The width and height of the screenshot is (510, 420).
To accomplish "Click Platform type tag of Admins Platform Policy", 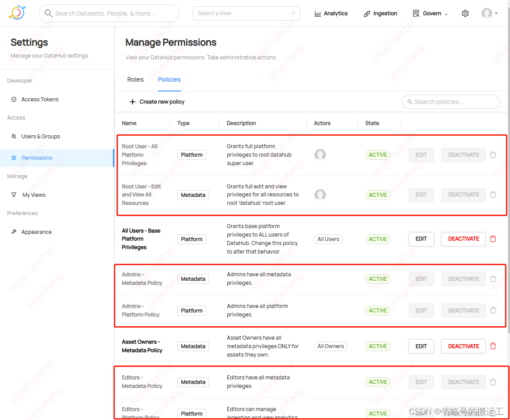I will (x=192, y=311).
